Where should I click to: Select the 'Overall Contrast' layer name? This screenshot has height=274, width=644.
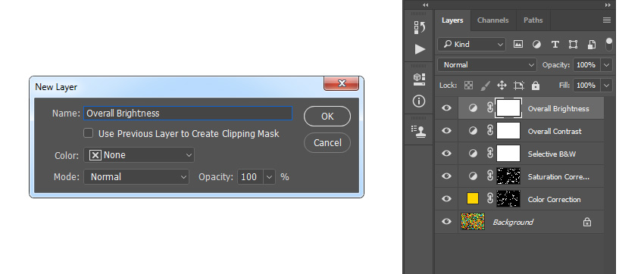(x=555, y=131)
